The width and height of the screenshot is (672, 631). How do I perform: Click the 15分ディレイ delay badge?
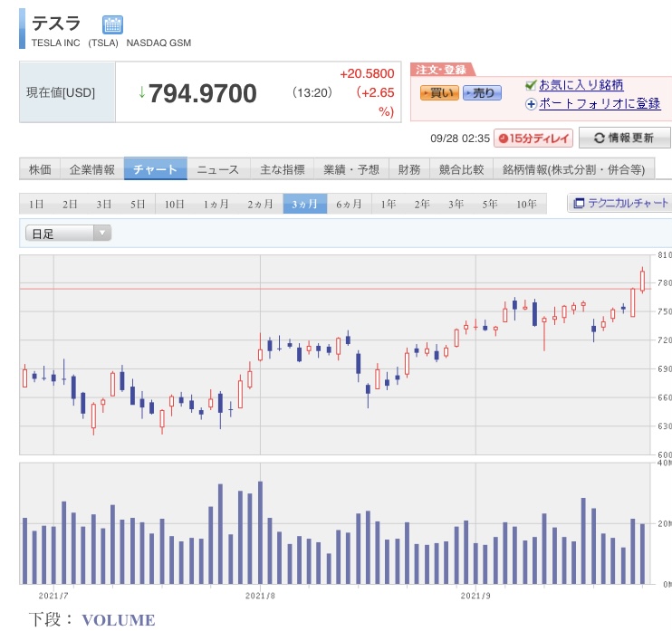click(533, 138)
